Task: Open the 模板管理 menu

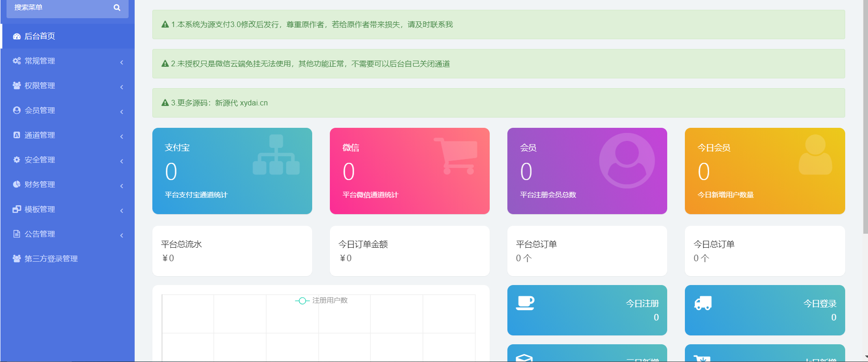Action: pos(68,209)
